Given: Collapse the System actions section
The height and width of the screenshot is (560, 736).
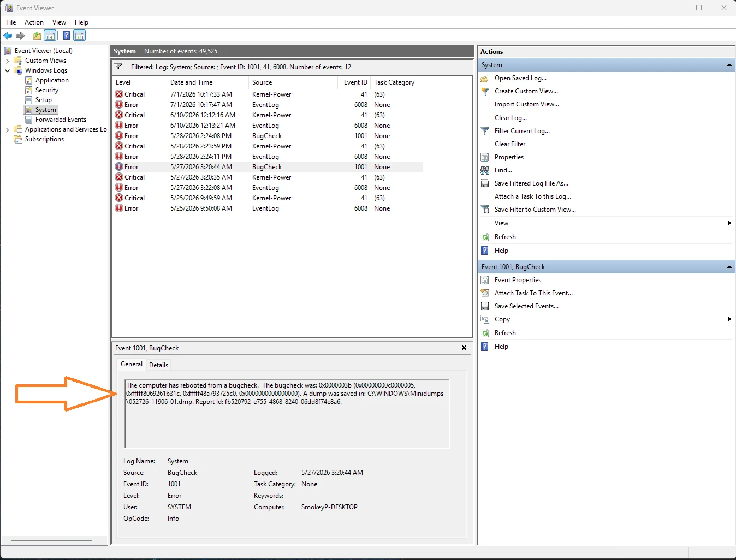Looking at the screenshot, I should point(729,65).
